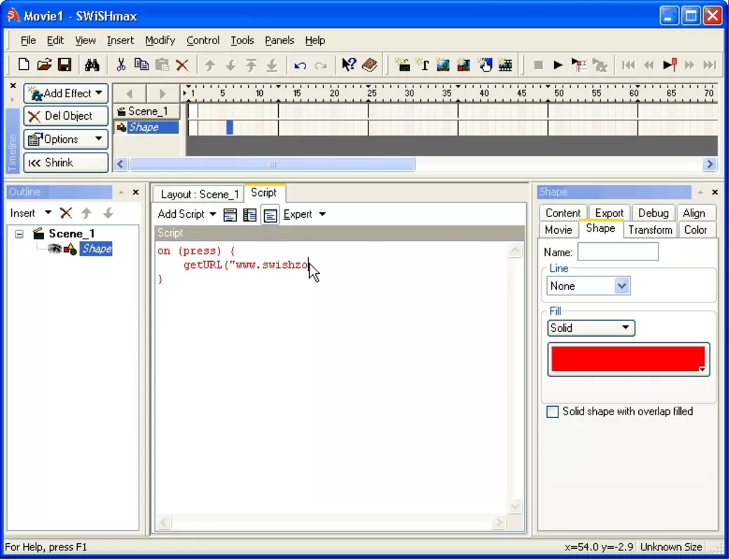
Task: Toggle Shape visibility eye in Outline
Action: point(55,248)
